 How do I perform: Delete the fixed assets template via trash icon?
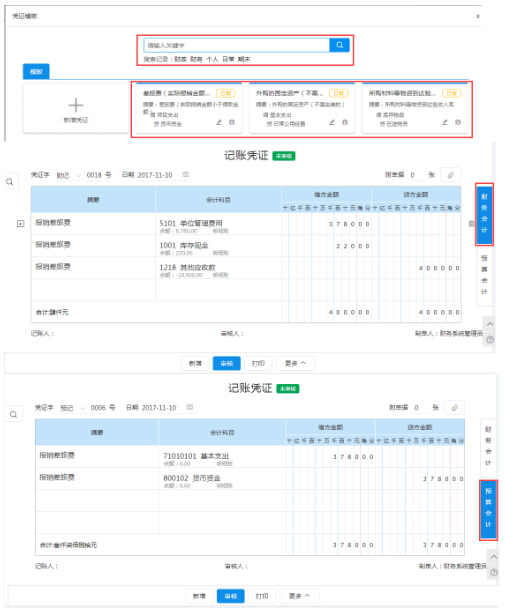tap(345, 122)
